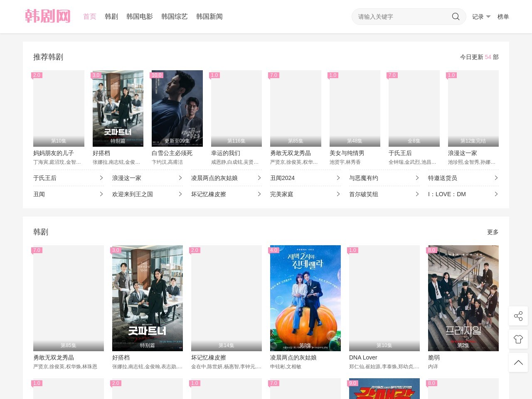Open large 好搭档 poster in 韩剧 section

coord(148,298)
